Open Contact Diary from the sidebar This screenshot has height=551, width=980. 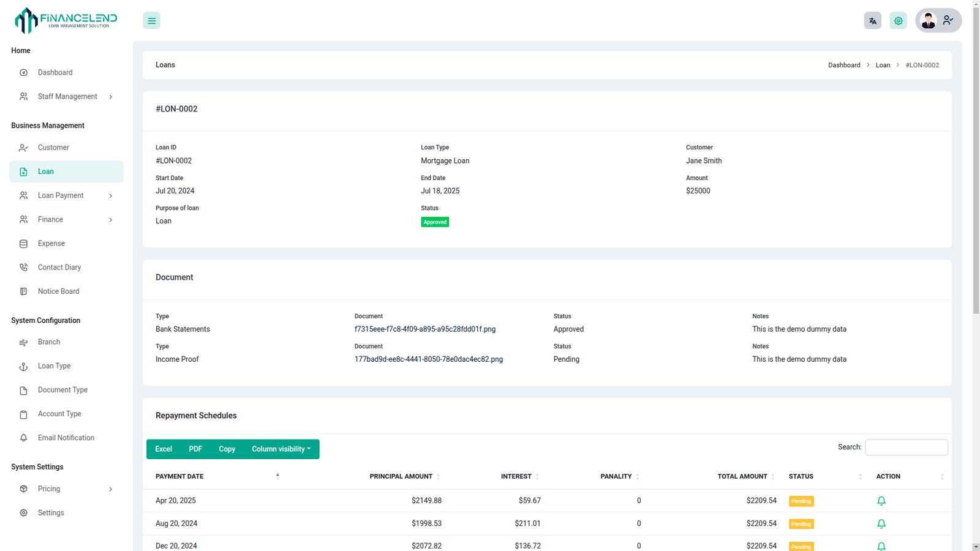tap(59, 268)
